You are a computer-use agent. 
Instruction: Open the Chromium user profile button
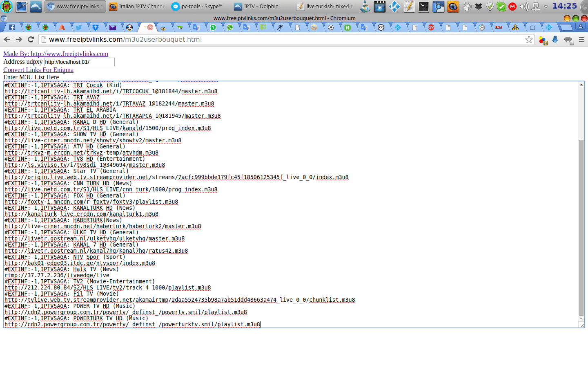point(580,27)
